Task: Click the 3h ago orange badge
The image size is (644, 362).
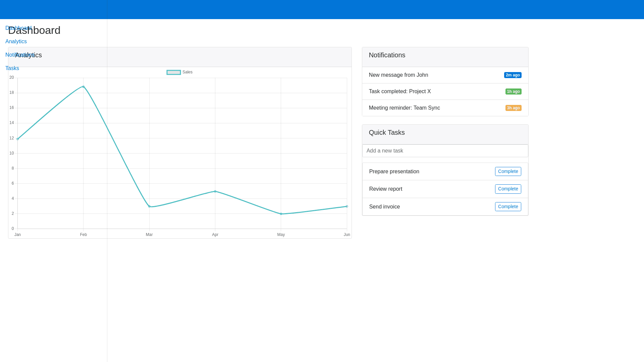Action: tap(513, 108)
